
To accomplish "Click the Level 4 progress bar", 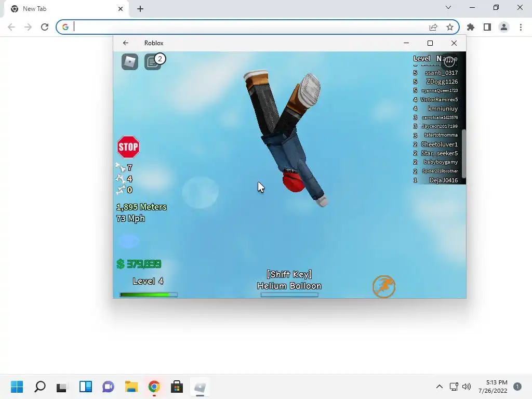I will 148,295.
